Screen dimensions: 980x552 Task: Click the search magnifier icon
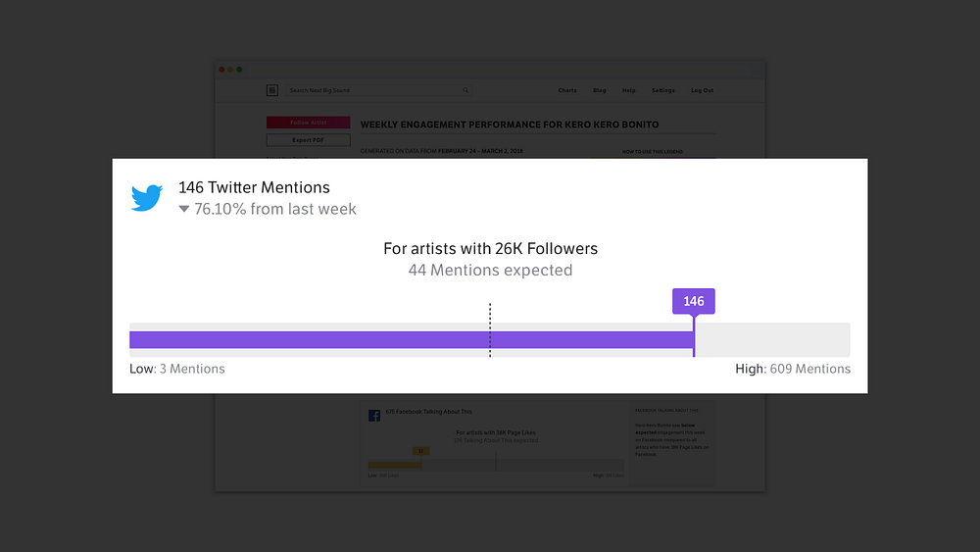pyautogui.click(x=465, y=90)
